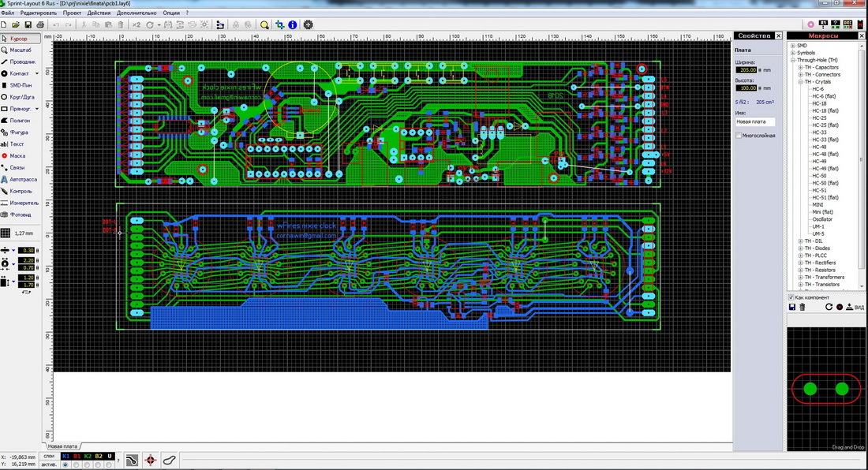Click the board name input field

tap(755, 122)
